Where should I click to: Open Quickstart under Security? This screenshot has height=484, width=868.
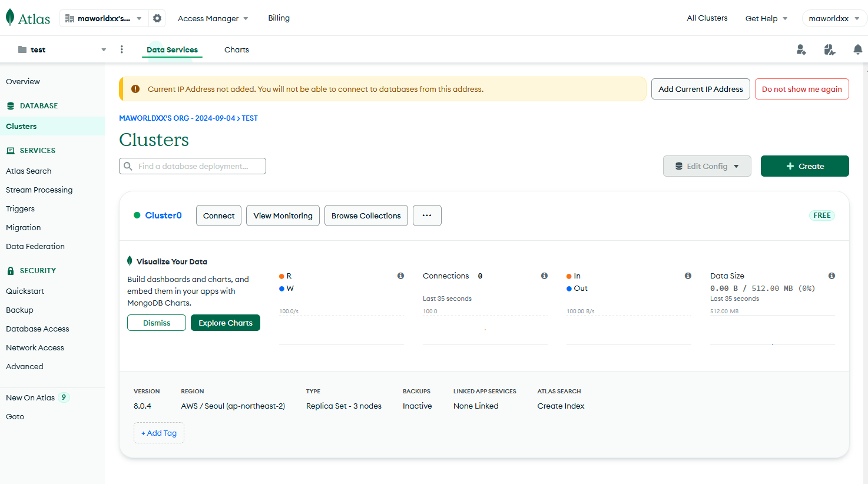[25, 291]
